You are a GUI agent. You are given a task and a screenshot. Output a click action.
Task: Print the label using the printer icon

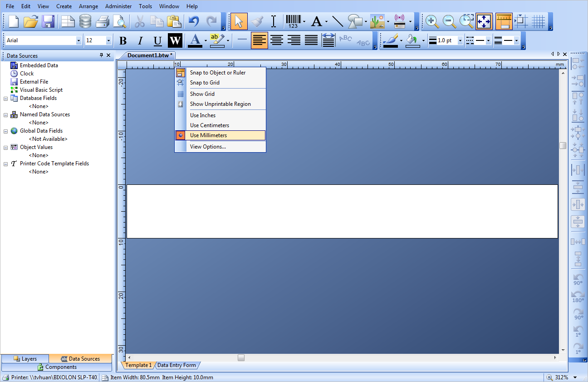103,21
